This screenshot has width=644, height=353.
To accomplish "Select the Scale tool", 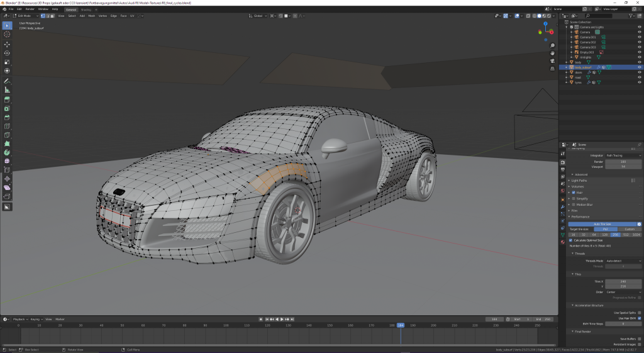I will coord(7,62).
